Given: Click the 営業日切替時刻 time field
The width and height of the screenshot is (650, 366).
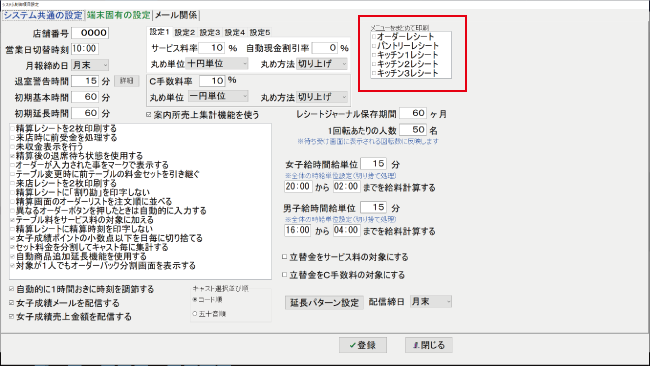Looking at the screenshot, I should (x=85, y=49).
